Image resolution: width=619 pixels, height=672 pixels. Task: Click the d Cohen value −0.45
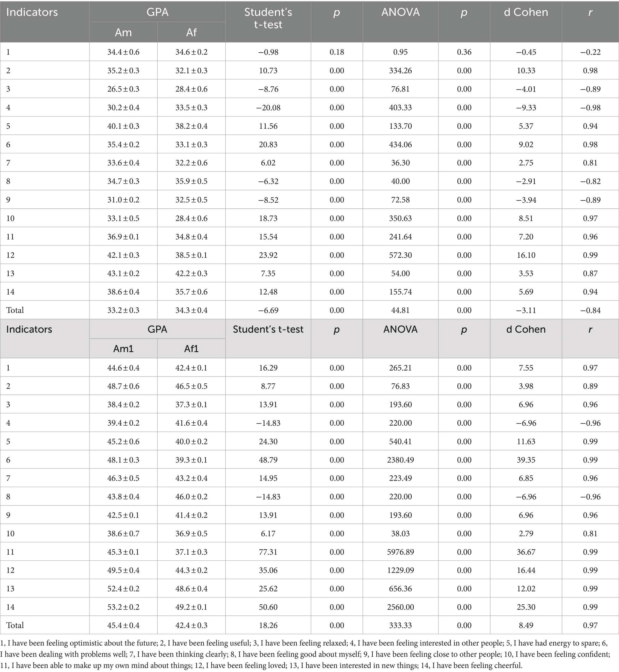coord(526,52)
